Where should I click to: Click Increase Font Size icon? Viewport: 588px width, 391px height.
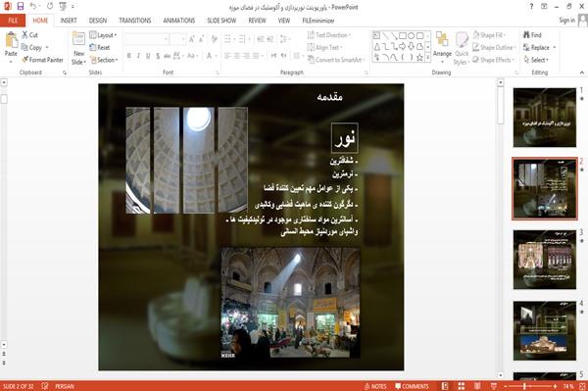(x=192, y=39)
